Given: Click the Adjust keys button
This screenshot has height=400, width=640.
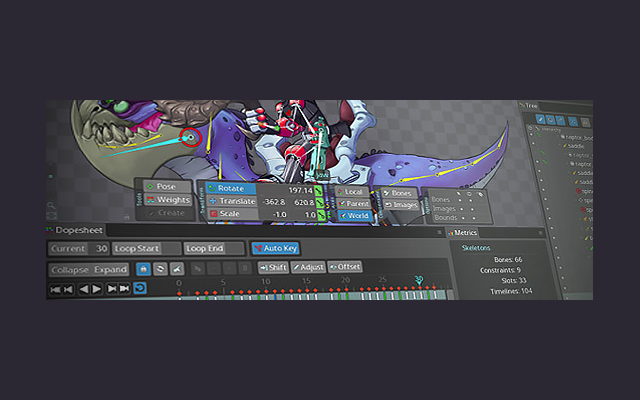Looking at the screenshot, I should 308,267.
